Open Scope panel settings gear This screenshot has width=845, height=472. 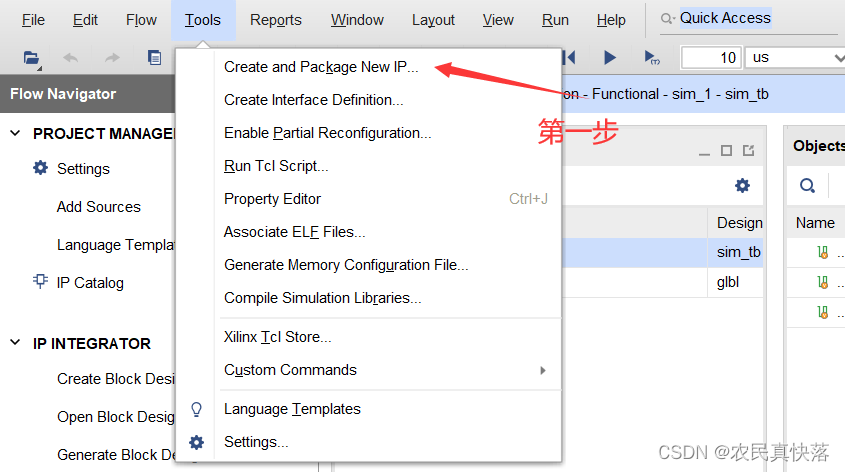click(x=742, y=185)
